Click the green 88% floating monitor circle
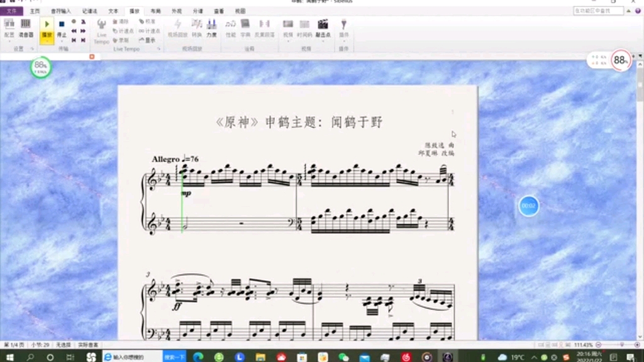 coord(41,67)
